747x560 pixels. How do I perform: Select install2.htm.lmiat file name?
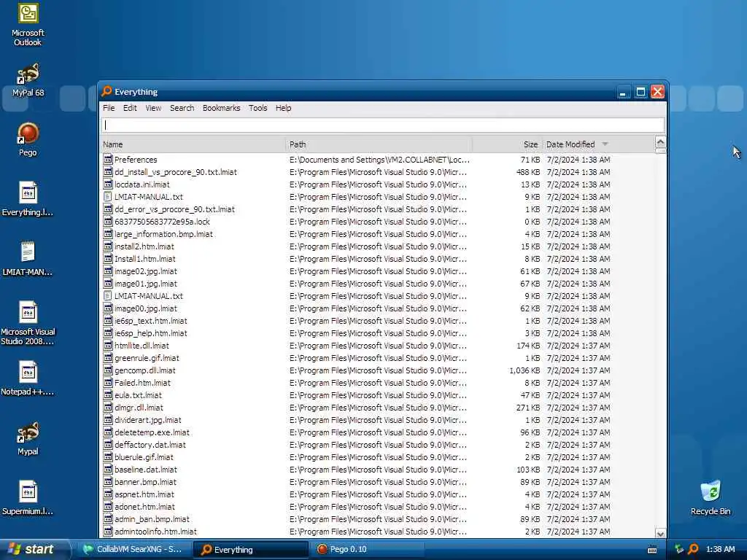[x=144, y=246]
